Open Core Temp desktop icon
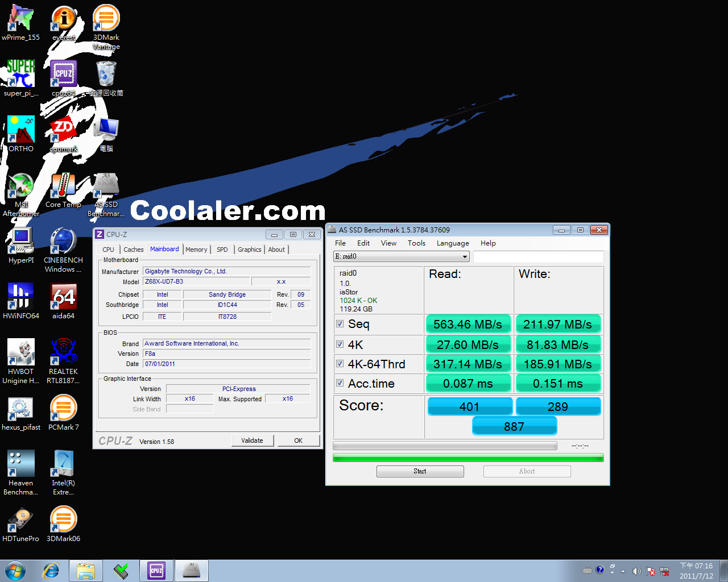 [x=64, y=190]
